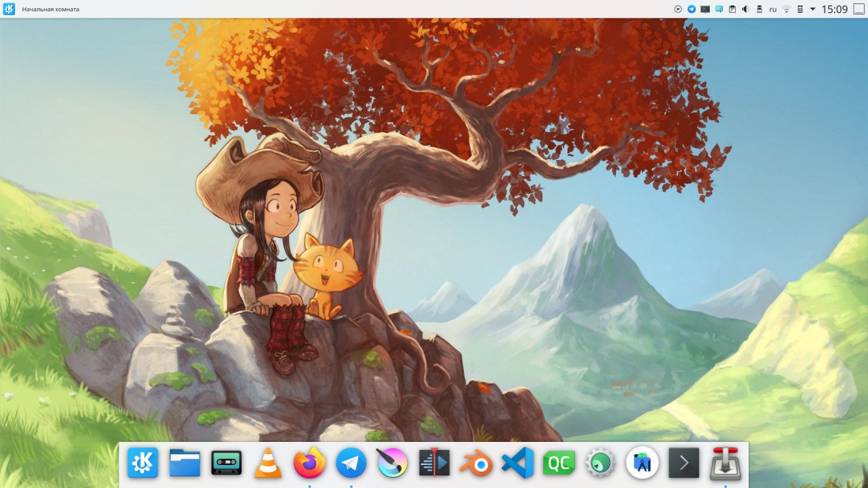The height and width of the screenshot is (488, 868).
Task: Launch the cassette tape music player
Action: point(226,464)
